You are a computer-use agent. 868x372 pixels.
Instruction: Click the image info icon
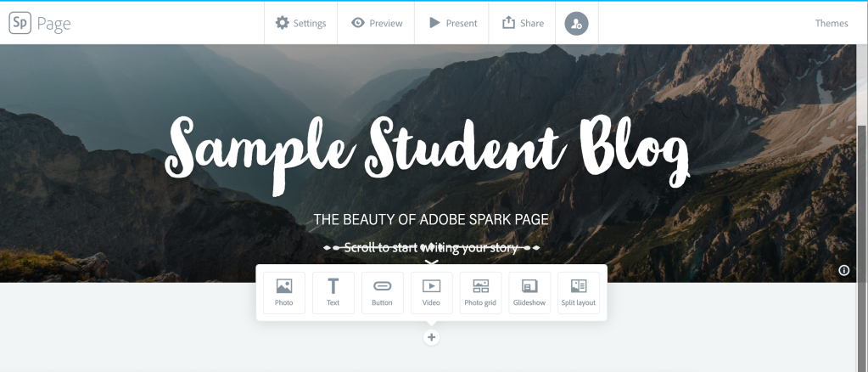point(843,271)
